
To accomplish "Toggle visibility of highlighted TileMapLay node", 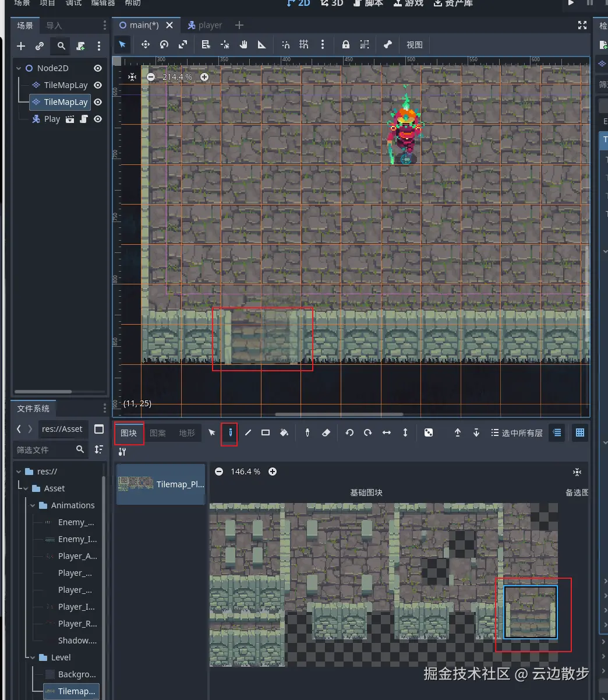I will (98, 102).
